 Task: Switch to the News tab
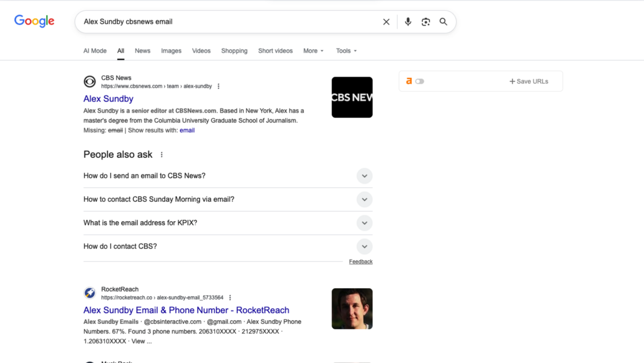pyautogui.click(x=142, y=51)
